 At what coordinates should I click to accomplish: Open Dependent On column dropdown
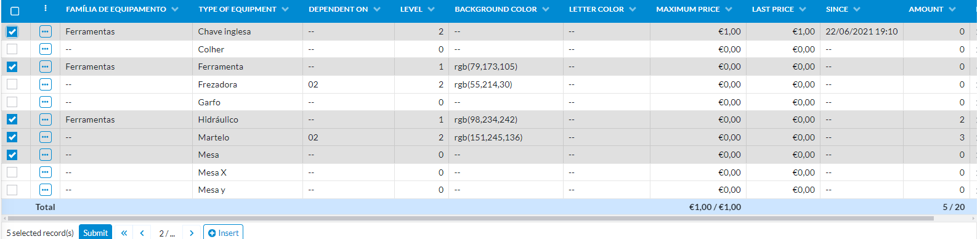point(377,9)
